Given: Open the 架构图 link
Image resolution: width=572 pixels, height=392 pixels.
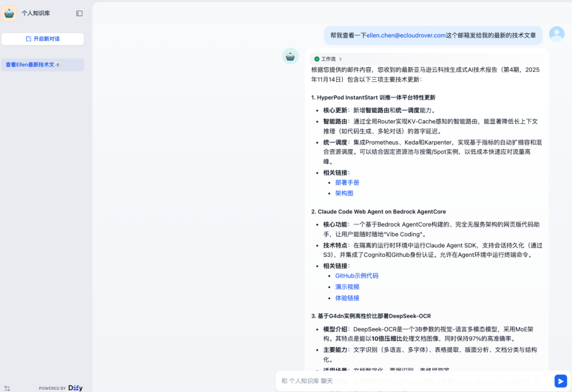Looking at the screenshot, I should (x=344, y=193).
